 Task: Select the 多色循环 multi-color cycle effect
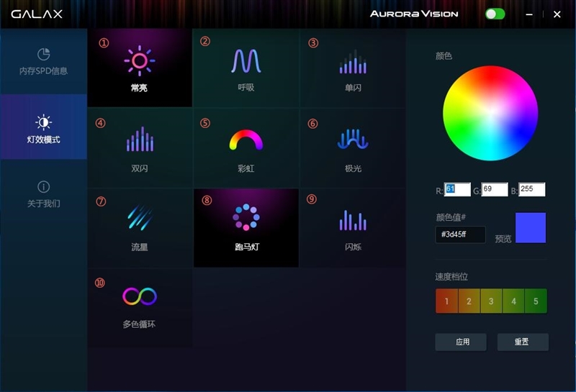coord(140,307)
